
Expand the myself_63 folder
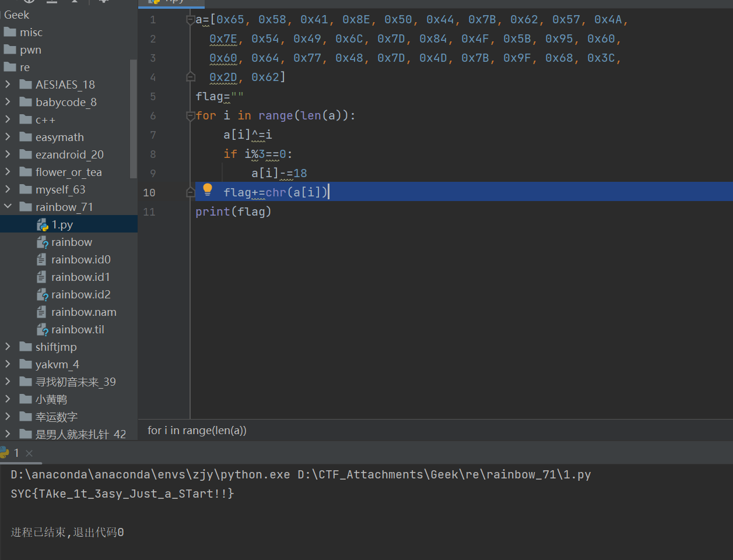pos(8,189)
